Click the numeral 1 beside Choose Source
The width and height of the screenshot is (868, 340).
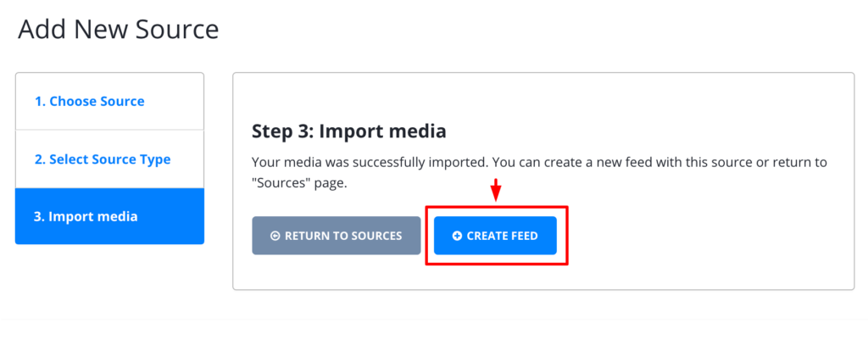[39, 102]
